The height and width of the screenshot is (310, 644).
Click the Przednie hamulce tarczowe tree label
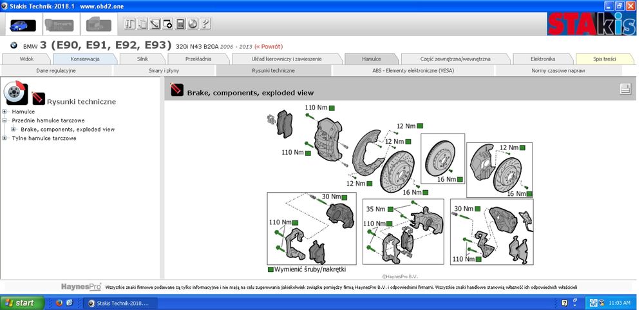[48, 121]
